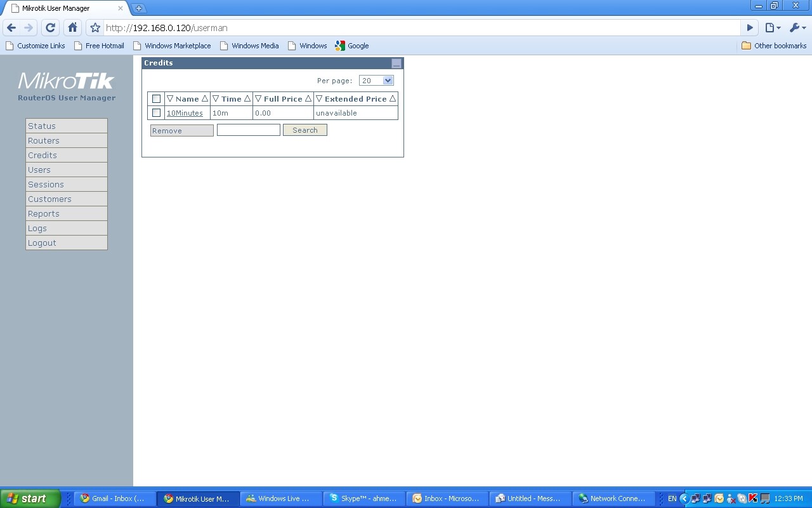Sort Name column ascending arrow
The width and height of the screenshot is (812, 508).
coord(204,99)
